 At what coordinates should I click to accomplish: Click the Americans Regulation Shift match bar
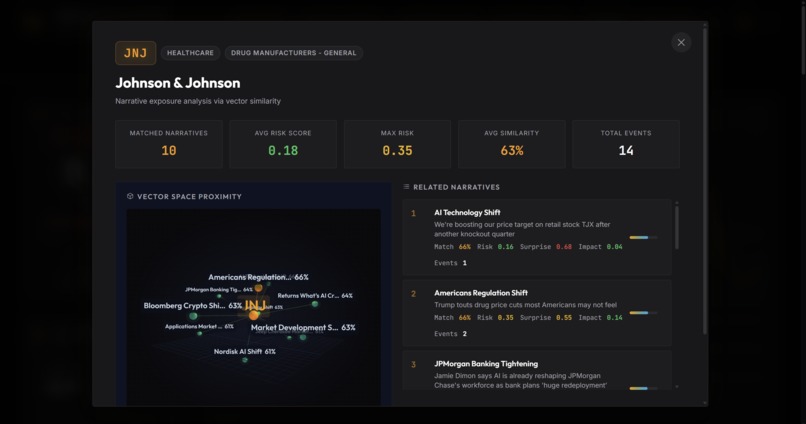tap(643, 312)
